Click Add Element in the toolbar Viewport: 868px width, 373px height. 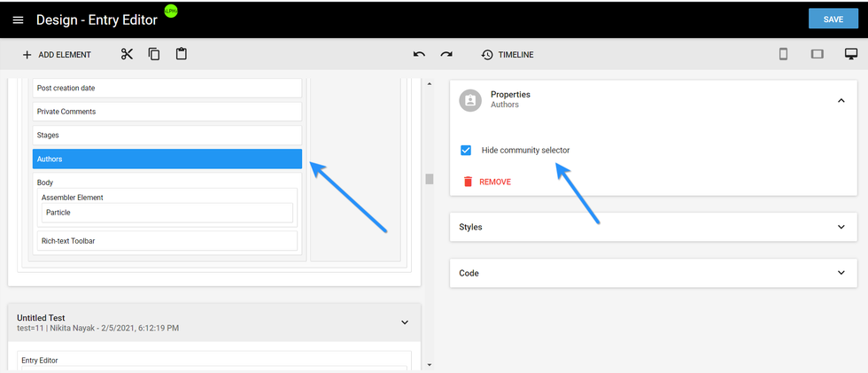pos(57,55)
